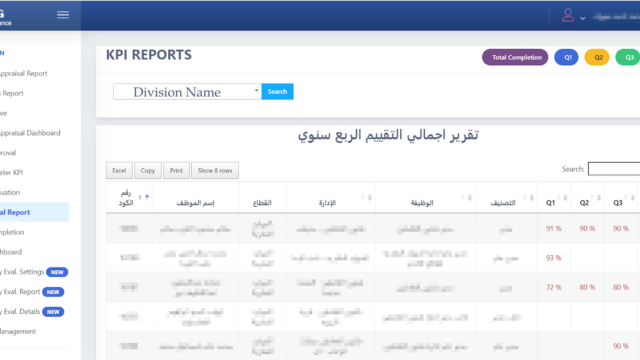Open Eval. Details sidebar item
640x360 pixels.
coord(20,311)
